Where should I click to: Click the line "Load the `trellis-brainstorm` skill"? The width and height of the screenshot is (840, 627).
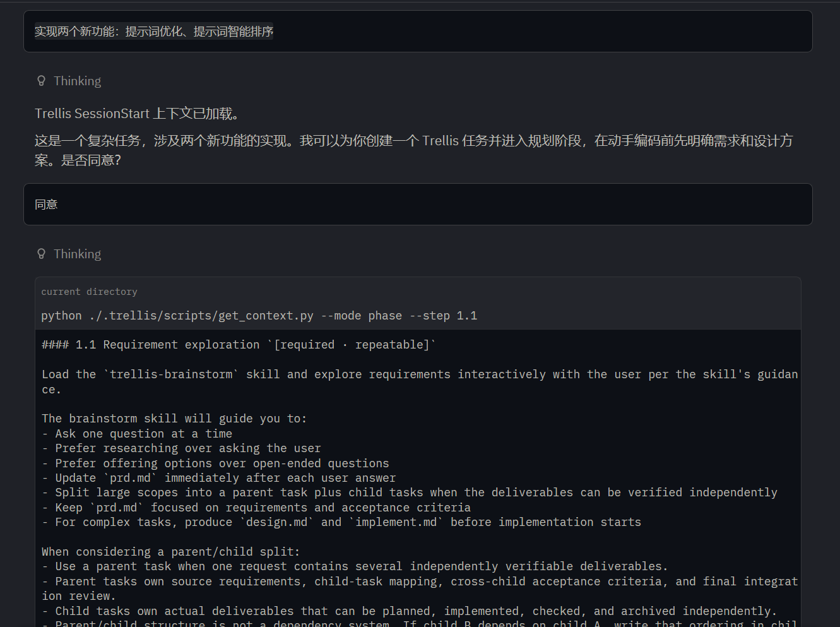click(x=420, y=382)
